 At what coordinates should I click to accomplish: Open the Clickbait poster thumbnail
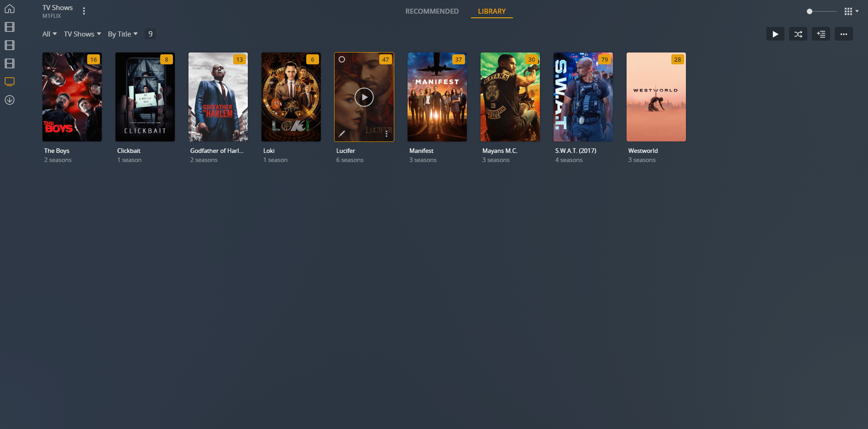click(145, 97)
